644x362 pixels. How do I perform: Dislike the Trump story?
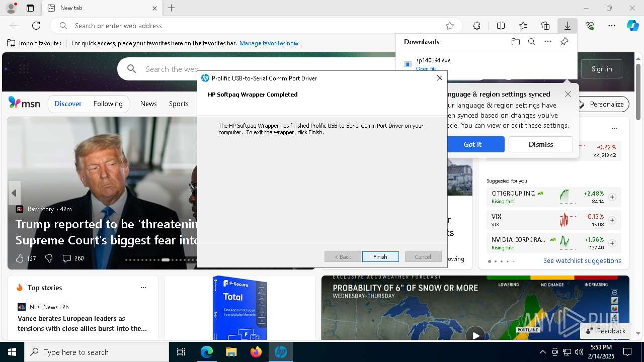click(x=49, y=258)
